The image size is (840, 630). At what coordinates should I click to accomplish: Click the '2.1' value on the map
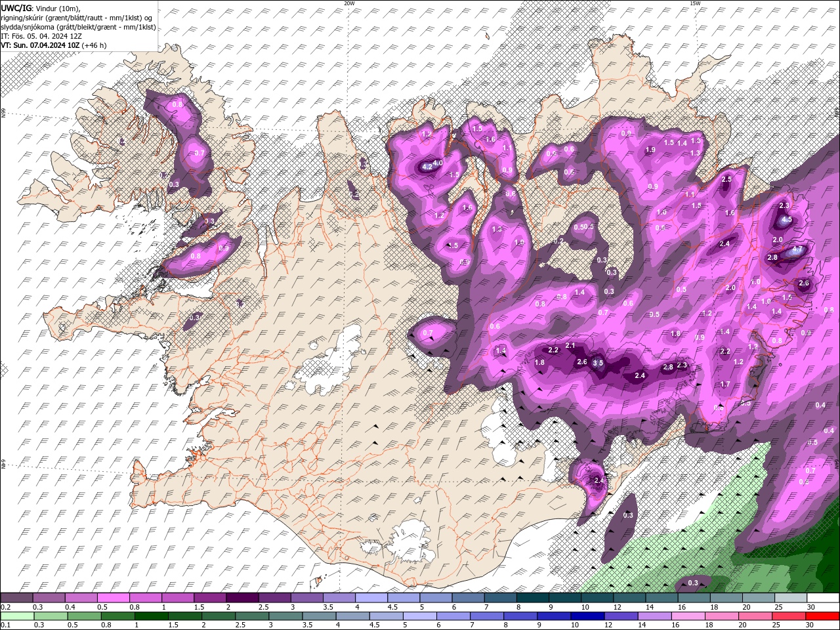[x=570, y=346]
